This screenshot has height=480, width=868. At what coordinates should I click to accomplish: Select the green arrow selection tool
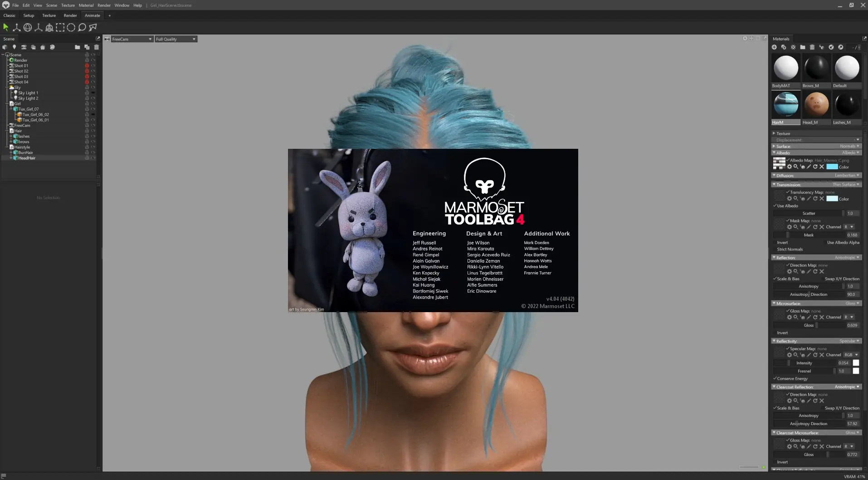click(6, 27)
